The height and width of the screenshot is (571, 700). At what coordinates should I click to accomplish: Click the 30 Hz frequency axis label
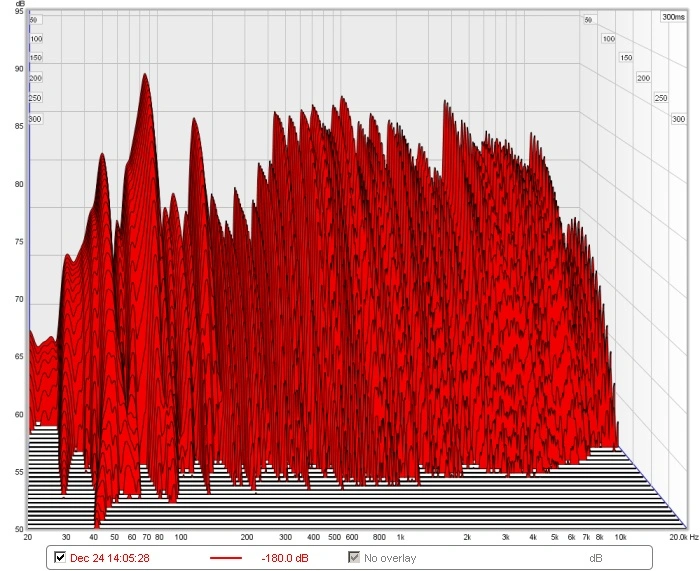tap(66, 537)
